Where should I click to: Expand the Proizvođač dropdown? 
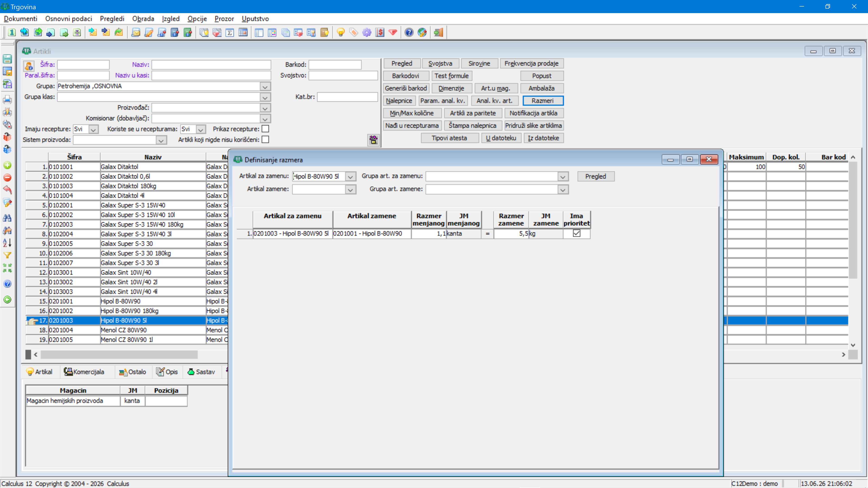click(x=265, y=108)
